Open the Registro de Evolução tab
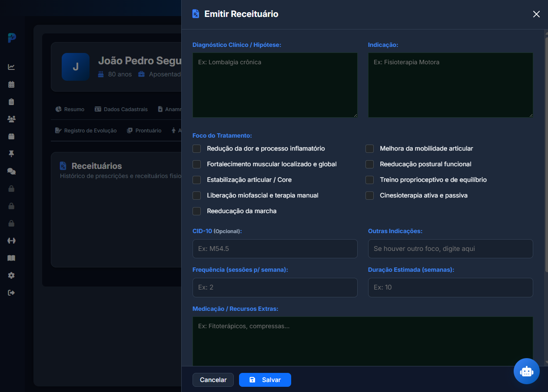Image resolution: width=548 pixels, height=392 pixels. (x=86, y=130)
